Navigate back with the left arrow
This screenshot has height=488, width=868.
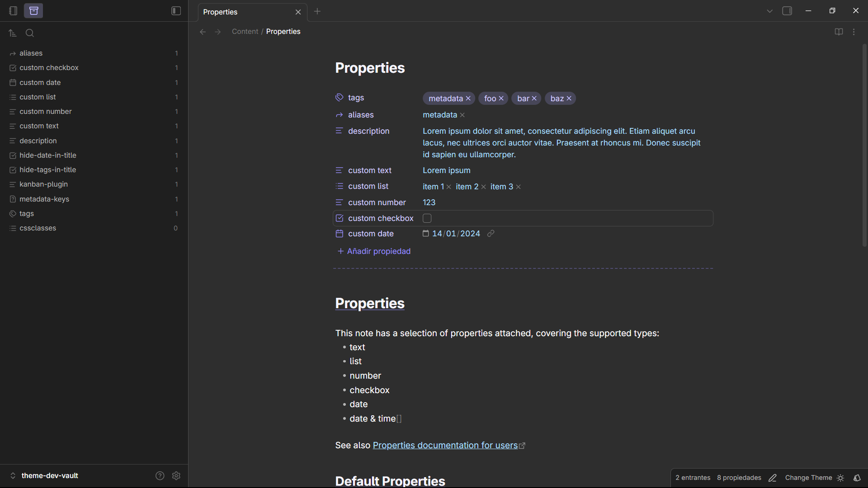click(x=203, y=32)
